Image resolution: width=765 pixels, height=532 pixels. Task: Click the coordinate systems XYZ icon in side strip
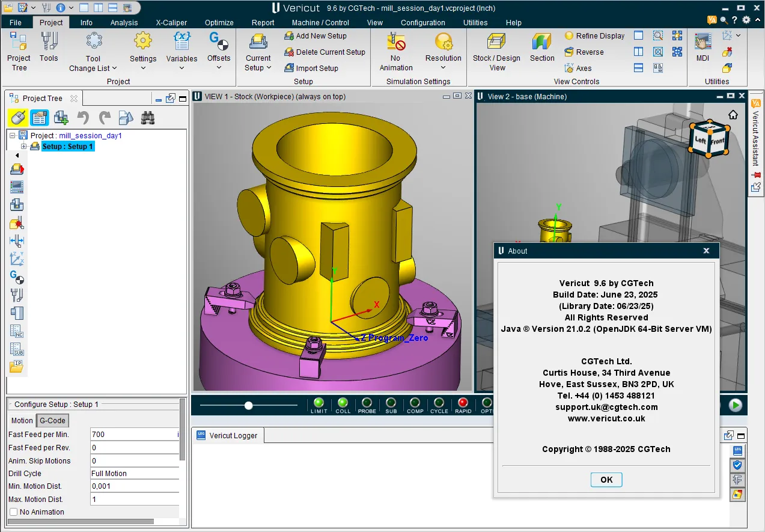click(17, 259)
